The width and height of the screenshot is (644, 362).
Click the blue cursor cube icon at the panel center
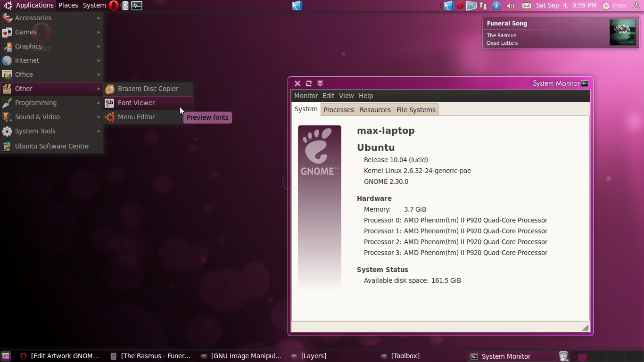[x=297, y=6]
